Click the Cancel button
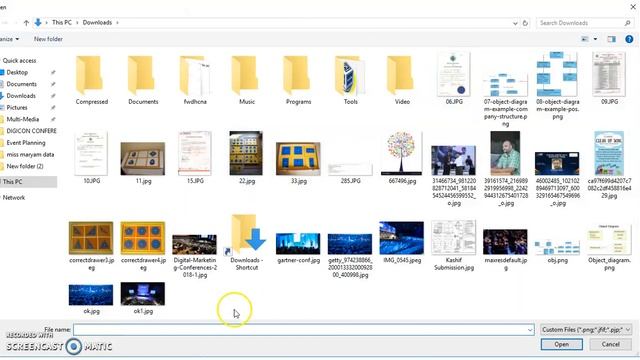 [611, 344]
